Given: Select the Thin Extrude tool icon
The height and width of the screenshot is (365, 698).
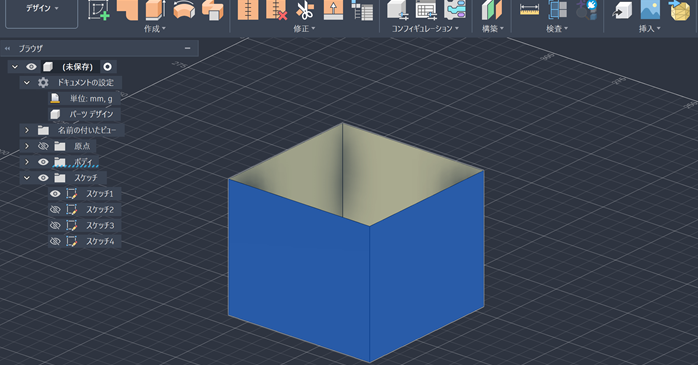Looking at the screenshot, I should click(127, 10).
